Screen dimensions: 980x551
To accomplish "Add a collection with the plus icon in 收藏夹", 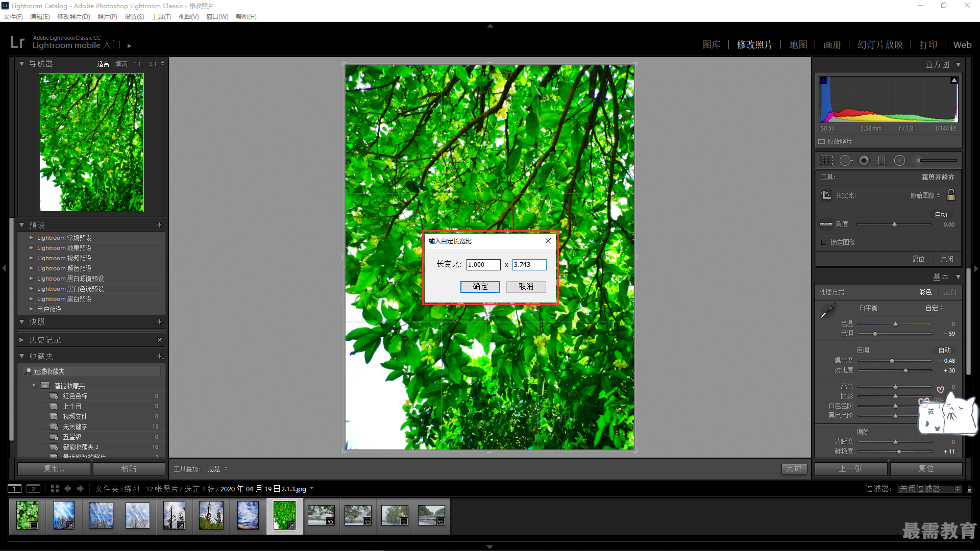I will 160,356.
